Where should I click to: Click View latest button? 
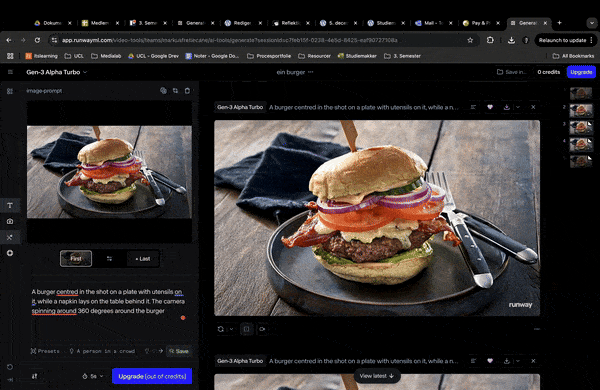[x=377, y=376]
